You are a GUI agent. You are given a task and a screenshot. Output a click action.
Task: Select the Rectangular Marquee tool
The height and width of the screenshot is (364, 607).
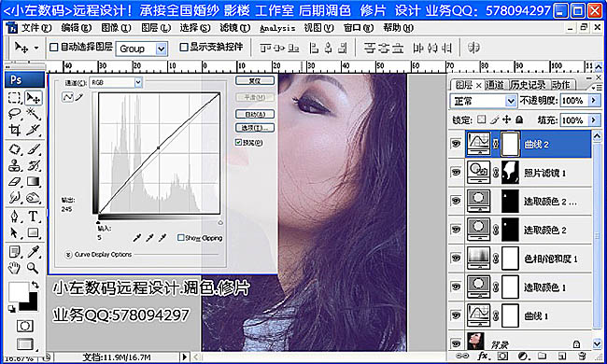click(14, 98)
